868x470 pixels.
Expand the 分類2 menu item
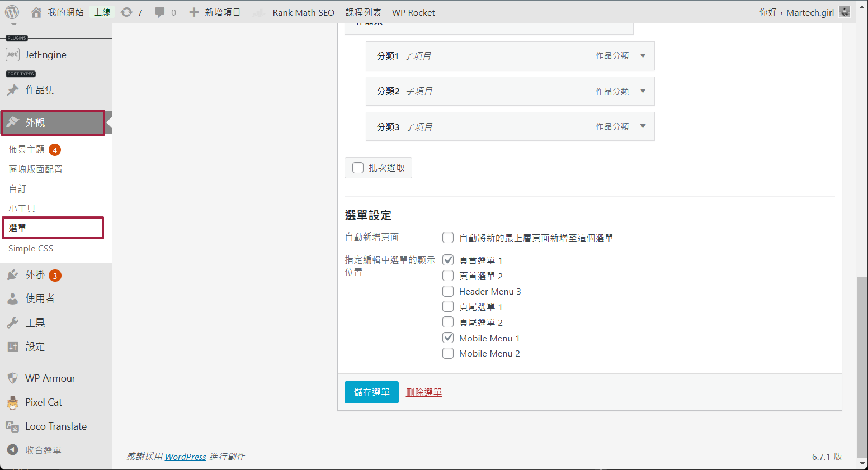(643, 91)
